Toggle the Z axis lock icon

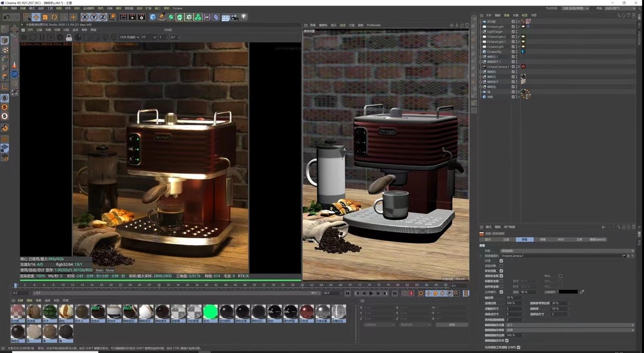(102, 17)
